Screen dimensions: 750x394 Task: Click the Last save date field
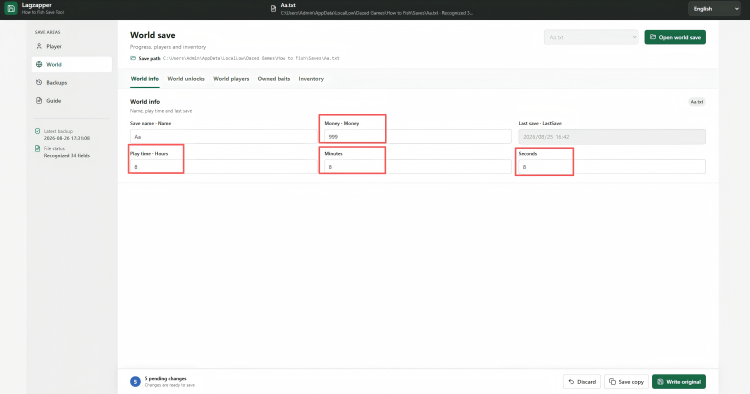pos(612,137)
